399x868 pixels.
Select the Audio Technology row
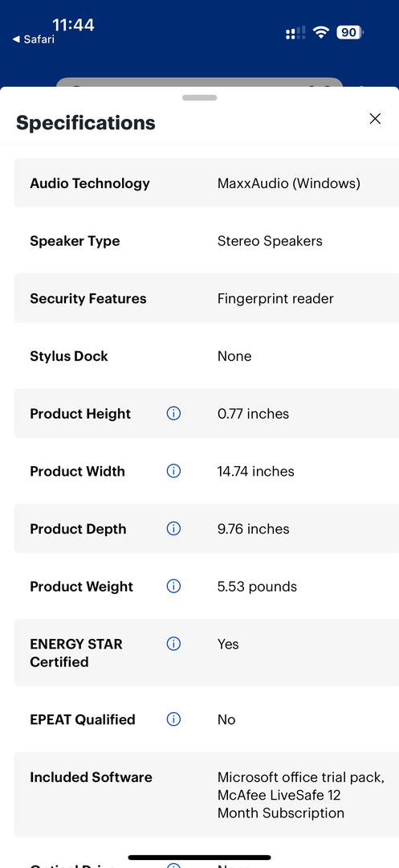(x=206, y=182)
